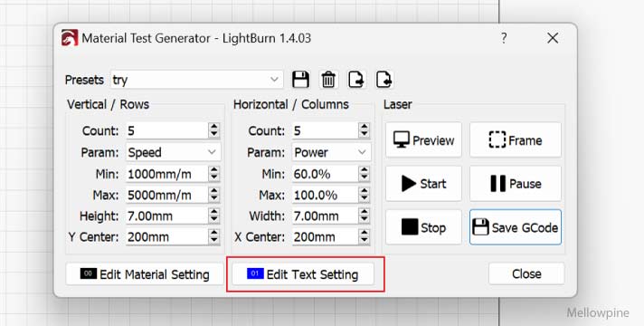The image size is (644, 326).
Task: Adjust the Rows Count stepper arrows
Action: (x=214, y=130)
